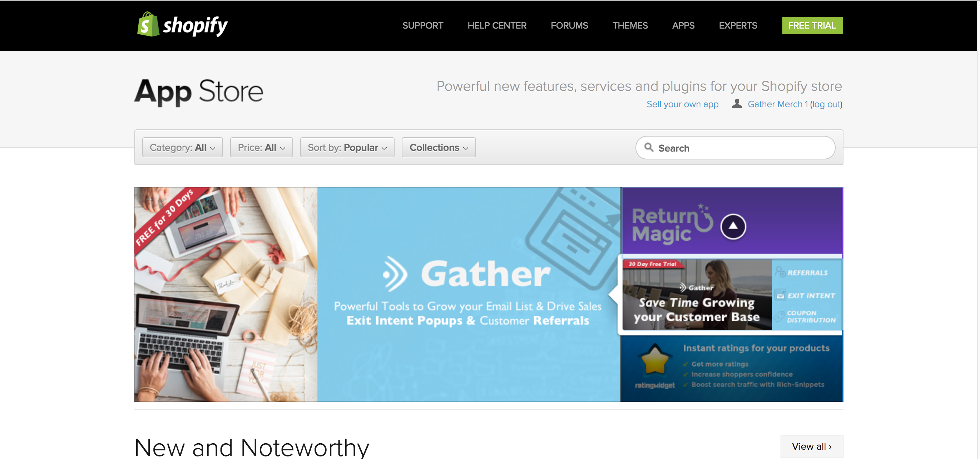Viewport: 980px width, 459px height.
Task: Expand the Collections dropdown
Action: pyautogui.click(x=439, y=147)
